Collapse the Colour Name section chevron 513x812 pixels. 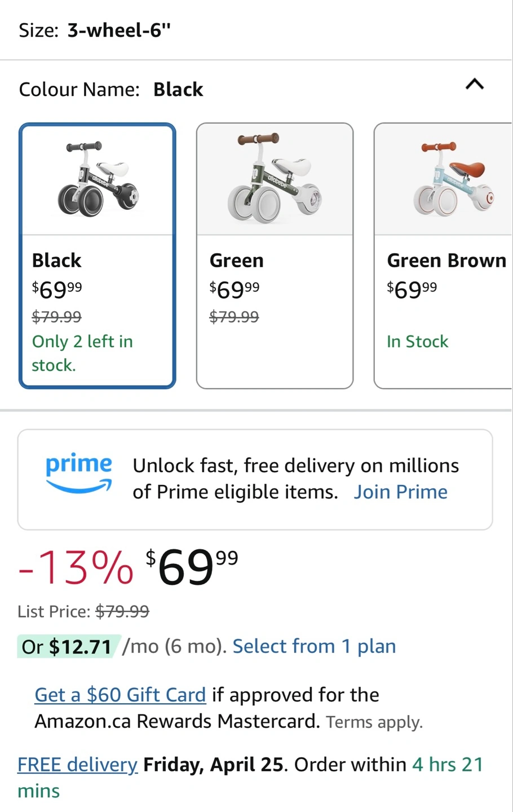pos(475,85)
